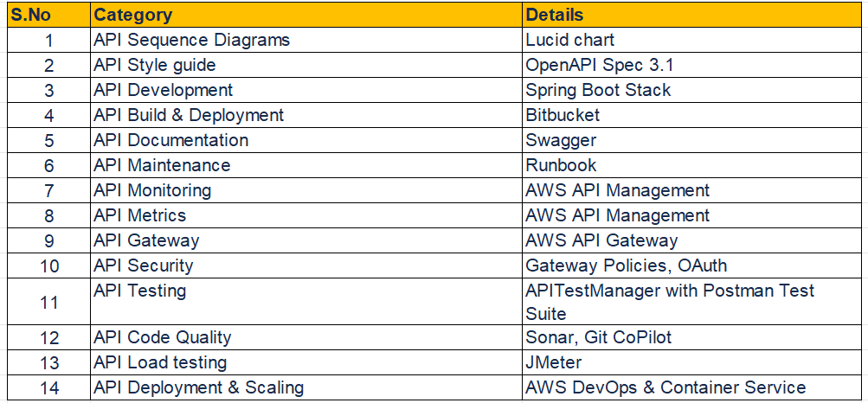Click the cell 'Lucid chart'
This screenshot has height=403, width=868.
pos(691,40)
